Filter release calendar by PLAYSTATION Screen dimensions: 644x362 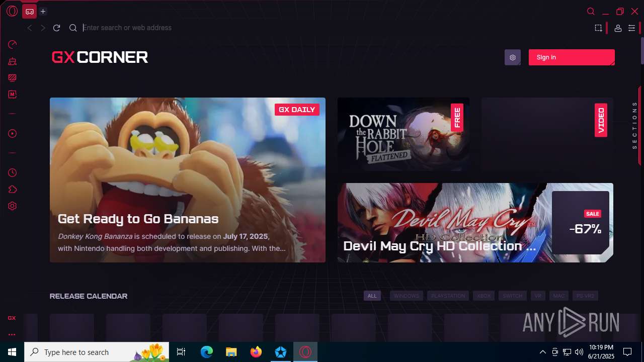click(x=448, y=296)
